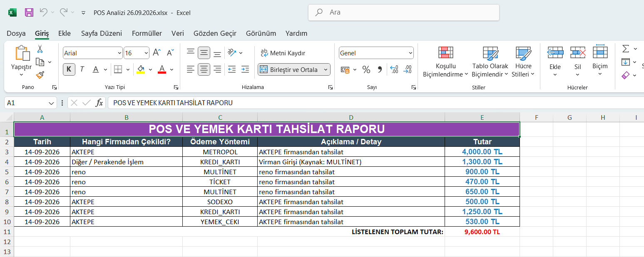Viewport: 644px width, 257px height.
Task: Increase font size with larger A
Action: point(157,53)
